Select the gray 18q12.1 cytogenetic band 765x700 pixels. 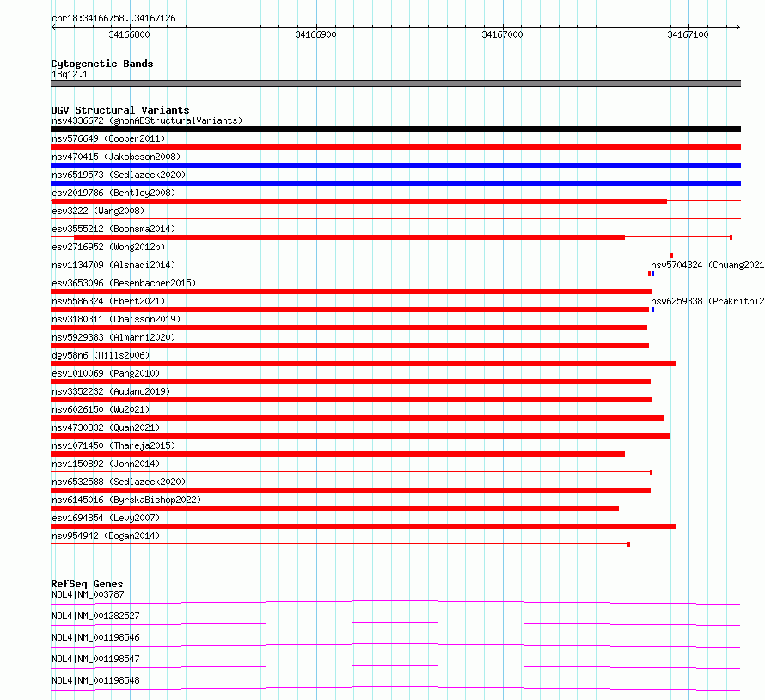click(395, 83)
